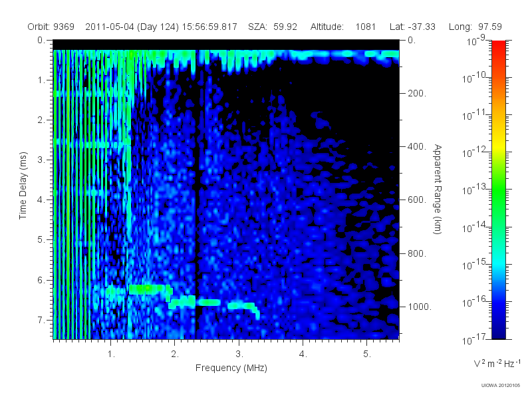Click the '200.' apparent range tick label
This screenshot has width=532, height=399.
(417, 93)
